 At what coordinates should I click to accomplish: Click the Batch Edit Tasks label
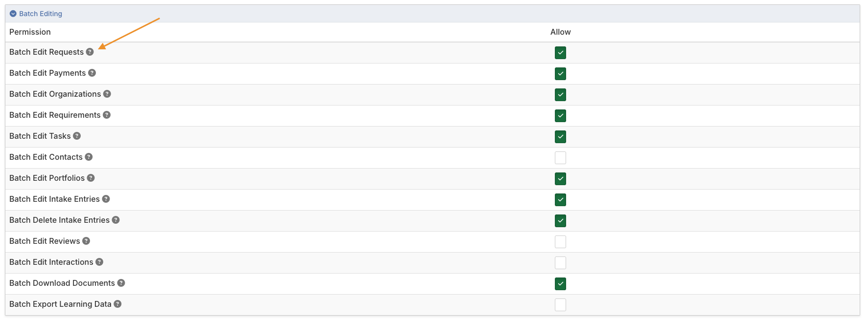click(40, 136)
